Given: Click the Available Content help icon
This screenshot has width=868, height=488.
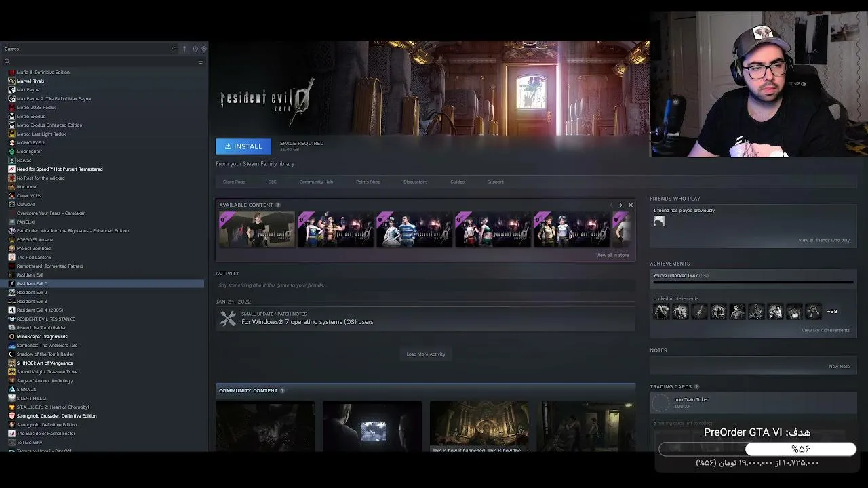Looking at the screenshot, I should click(x=278, y=205).
